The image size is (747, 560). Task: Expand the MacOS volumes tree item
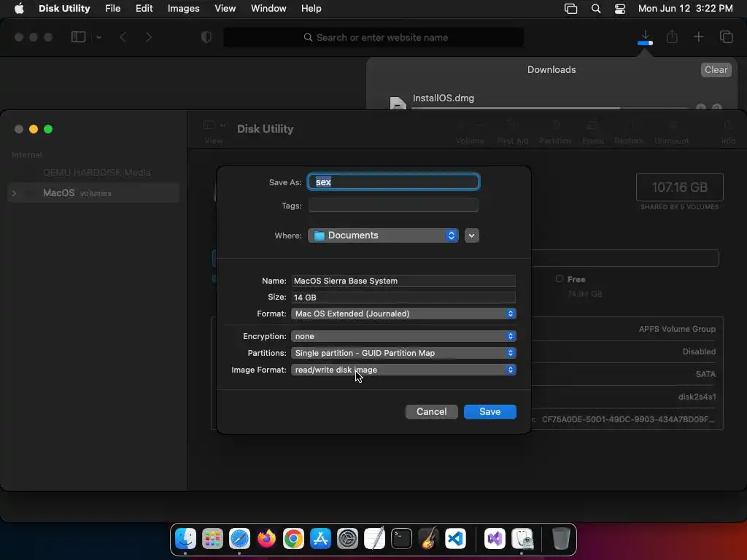coord(15,192)
